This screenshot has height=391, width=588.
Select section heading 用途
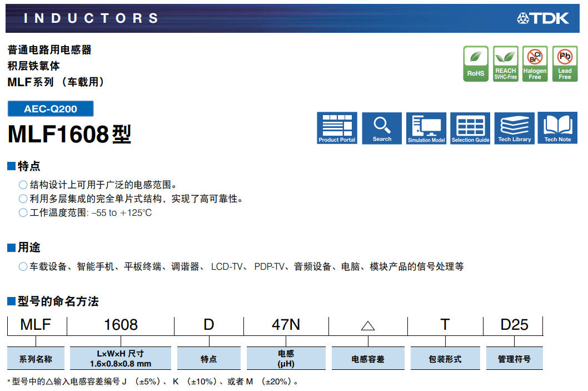click(x=29, y=248)
